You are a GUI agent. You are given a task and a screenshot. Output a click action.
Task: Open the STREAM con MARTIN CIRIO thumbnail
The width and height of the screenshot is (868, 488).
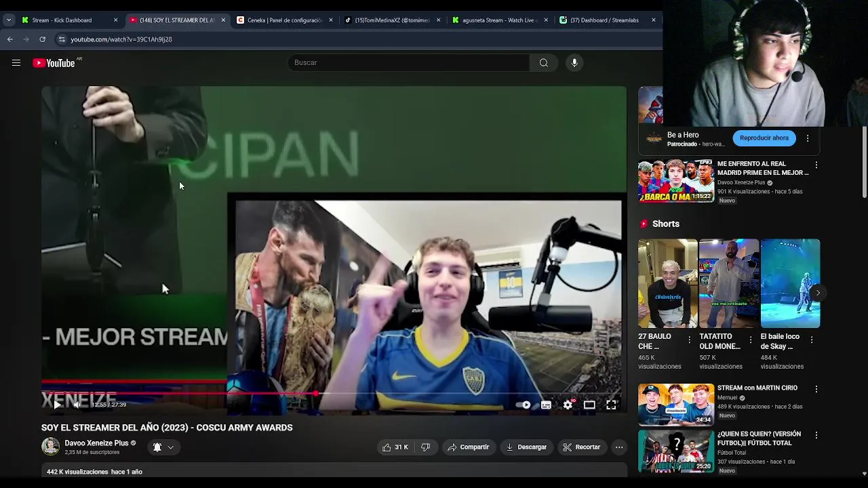click(x=675, y=405)
